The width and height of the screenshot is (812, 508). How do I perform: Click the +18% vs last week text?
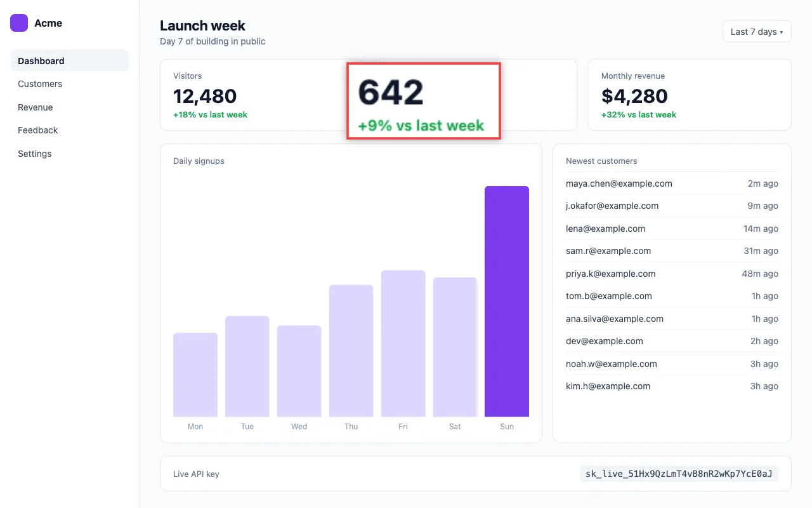tap(210, 115)
